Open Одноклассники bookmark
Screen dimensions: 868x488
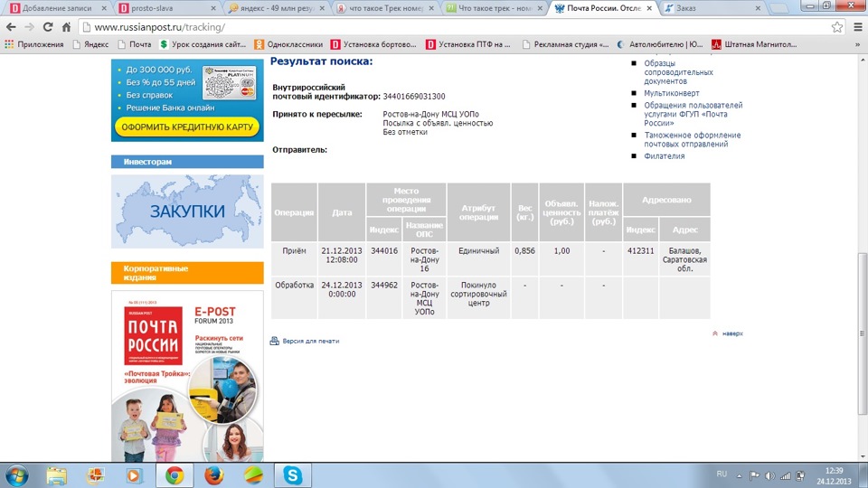[x=288, y=44]
